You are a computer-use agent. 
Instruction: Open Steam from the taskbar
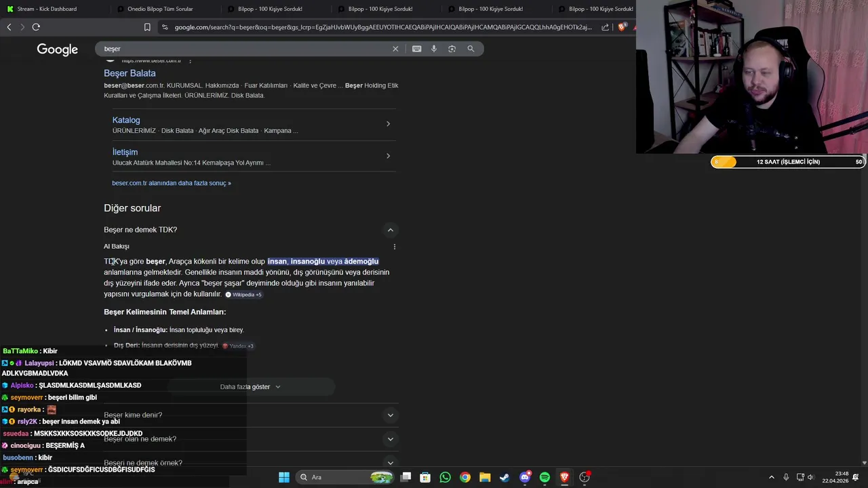(505, 477)
